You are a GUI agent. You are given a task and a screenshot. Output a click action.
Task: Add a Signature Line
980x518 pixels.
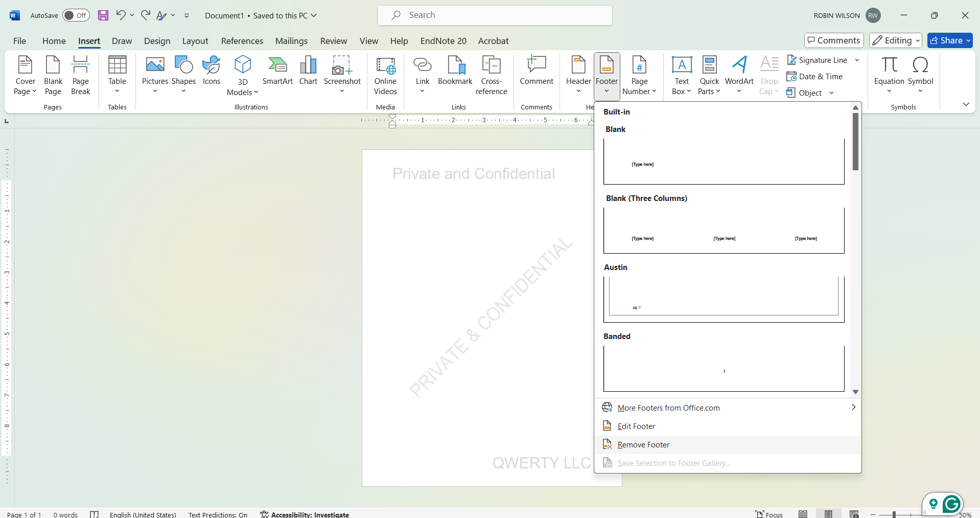pos(818,60)
